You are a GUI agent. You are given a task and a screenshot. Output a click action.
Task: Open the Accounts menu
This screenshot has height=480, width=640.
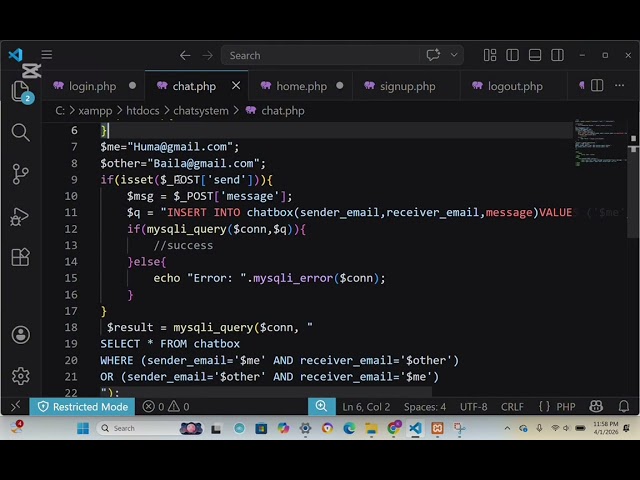pos(20,335)
